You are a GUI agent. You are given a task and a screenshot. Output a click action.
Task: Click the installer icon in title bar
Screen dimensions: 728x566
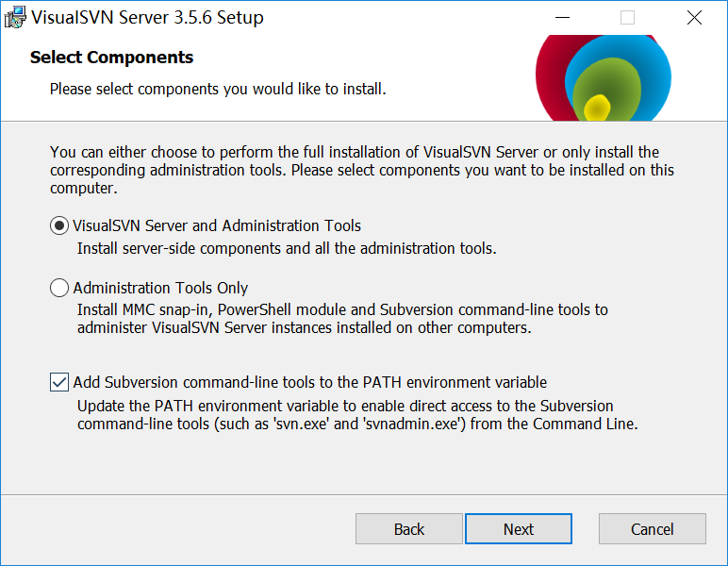click(x=16, y=18)
